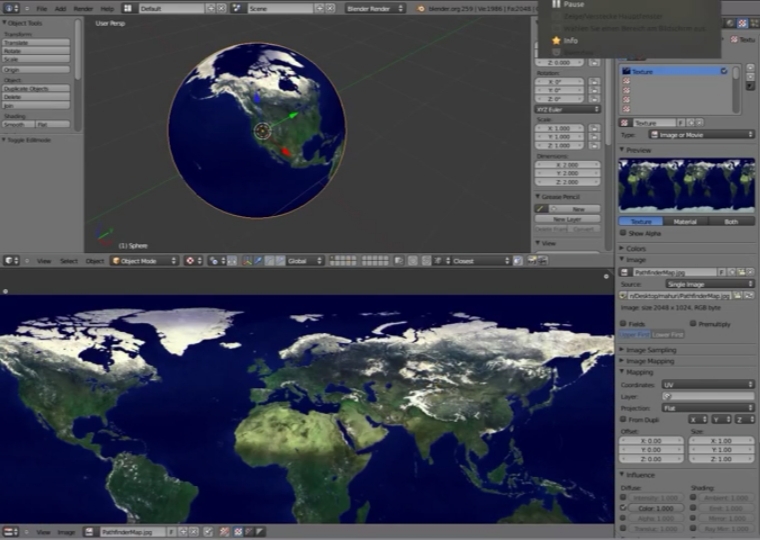This screenshot has height=540, width=760.
Task: Click the New grease pencil button
Action: pos(575,208)
